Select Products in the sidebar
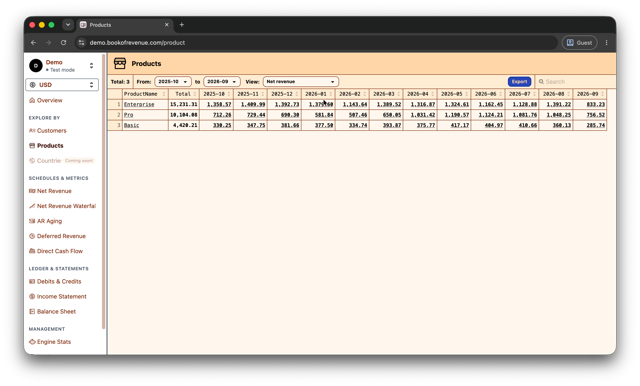640x386 pixels. [x=50, y=146]
